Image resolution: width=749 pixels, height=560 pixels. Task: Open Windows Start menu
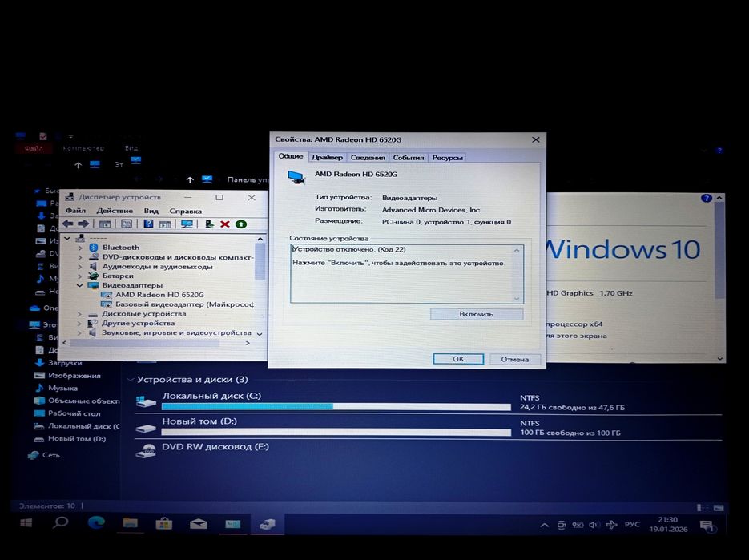(x=26, y=522)
